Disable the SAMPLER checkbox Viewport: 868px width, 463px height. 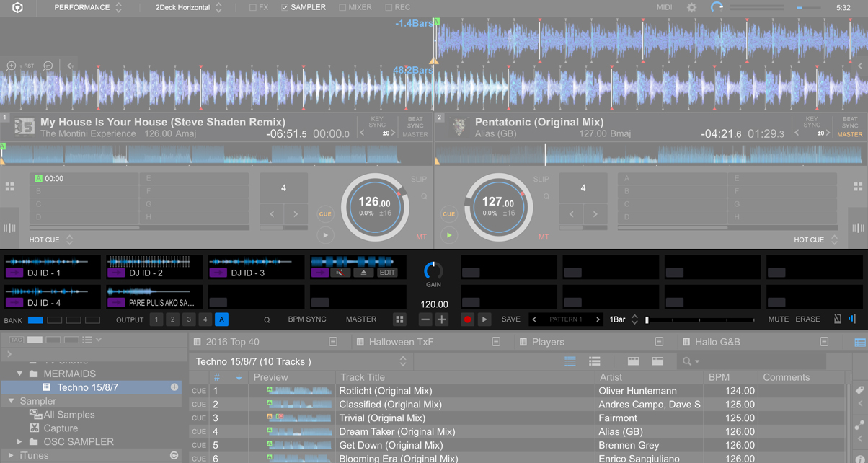[286, 7]
